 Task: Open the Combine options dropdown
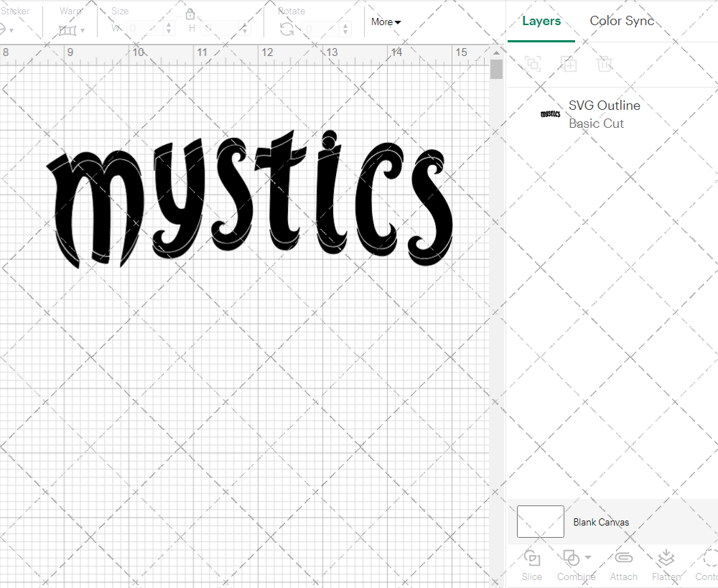click(x=587, y=557)
